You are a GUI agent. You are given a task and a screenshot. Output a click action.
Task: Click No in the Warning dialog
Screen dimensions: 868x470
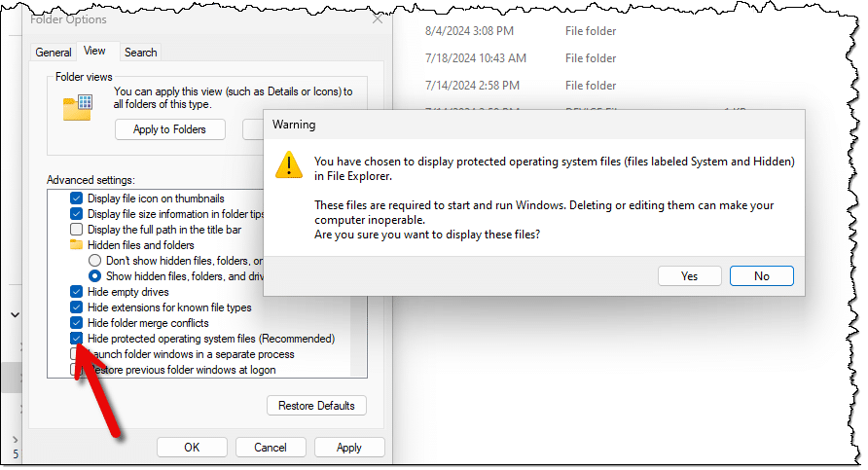tap(761, 276)
